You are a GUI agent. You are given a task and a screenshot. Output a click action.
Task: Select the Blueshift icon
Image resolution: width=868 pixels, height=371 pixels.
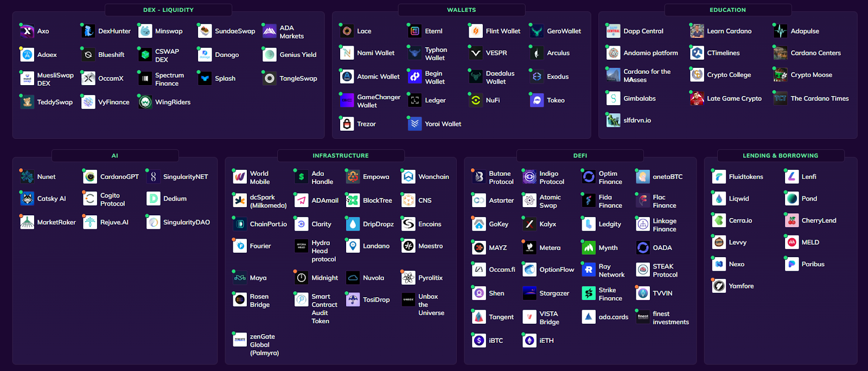[88, 55]
